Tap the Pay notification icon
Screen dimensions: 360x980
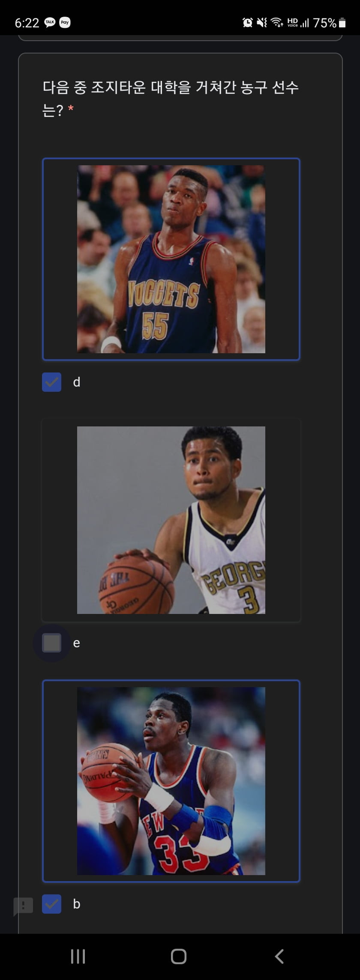65,23
